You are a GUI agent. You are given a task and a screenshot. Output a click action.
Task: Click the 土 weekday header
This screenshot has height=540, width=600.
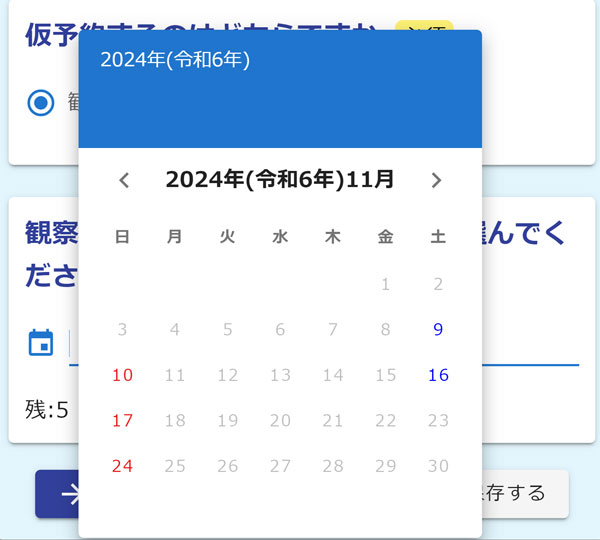click(x=438, y=237)
